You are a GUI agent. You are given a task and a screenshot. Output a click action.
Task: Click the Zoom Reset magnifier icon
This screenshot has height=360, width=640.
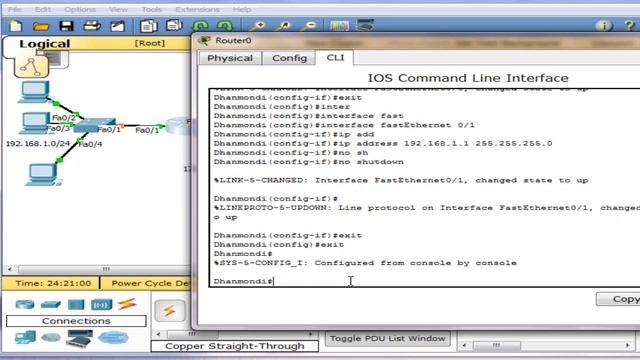click(x=283, y=26)
